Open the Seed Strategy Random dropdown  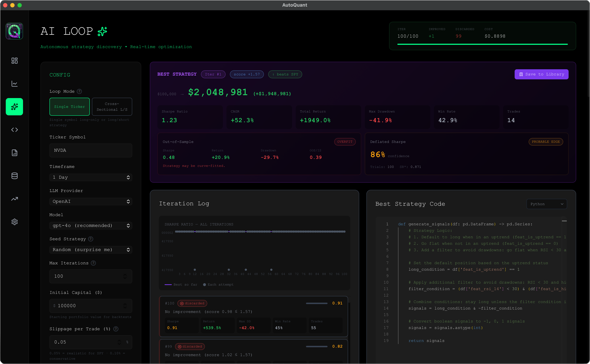pyautogui.click(x=91, y=249)
